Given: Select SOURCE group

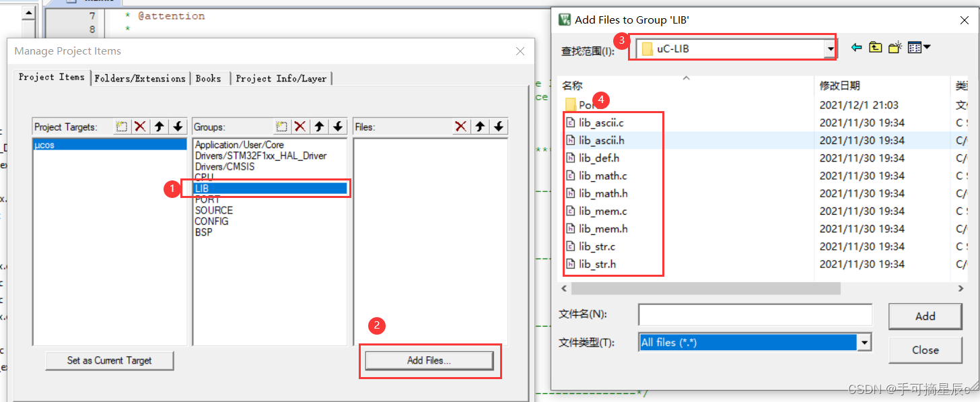Looking at the screenshot, I should 213,210.
